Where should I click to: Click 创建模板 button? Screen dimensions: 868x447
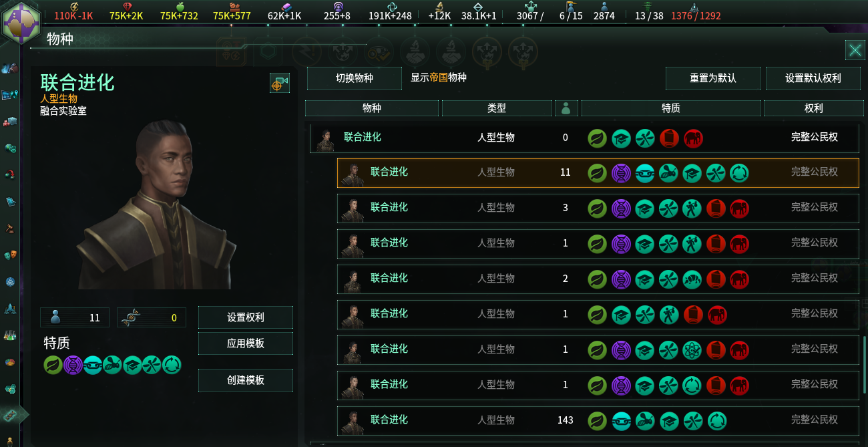(246, 380)
